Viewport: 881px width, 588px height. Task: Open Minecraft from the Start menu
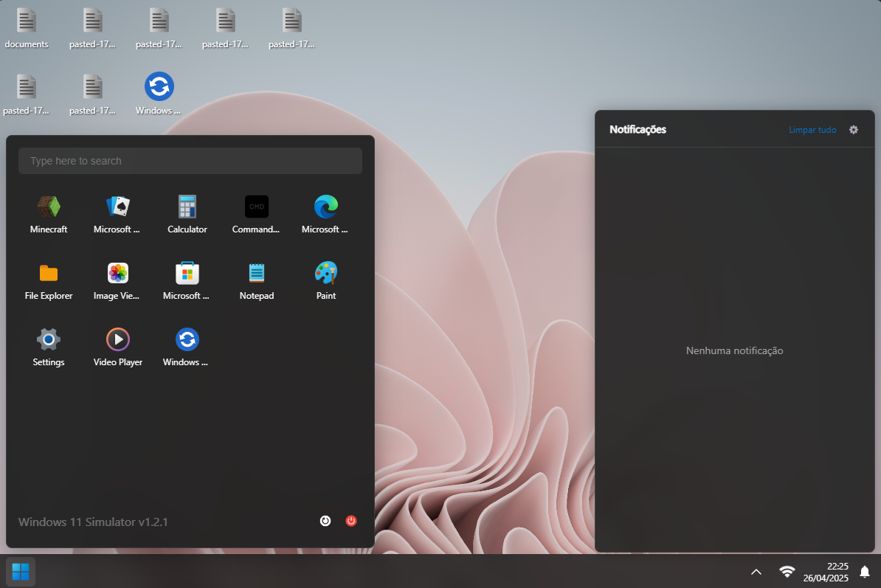click(x=48, y=215)
